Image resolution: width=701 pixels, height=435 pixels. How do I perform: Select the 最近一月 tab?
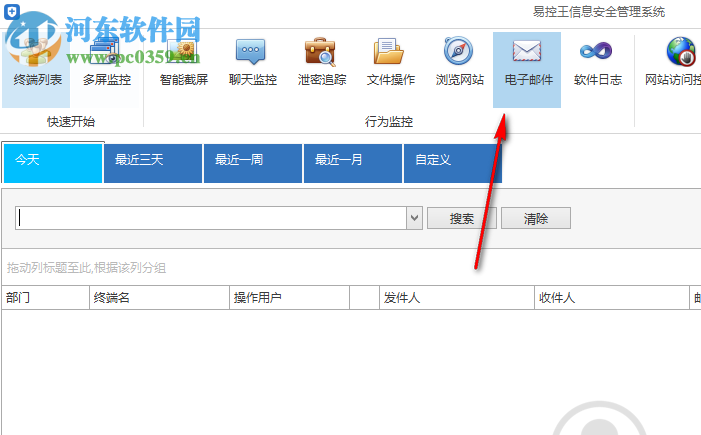[x=353, y=163]
